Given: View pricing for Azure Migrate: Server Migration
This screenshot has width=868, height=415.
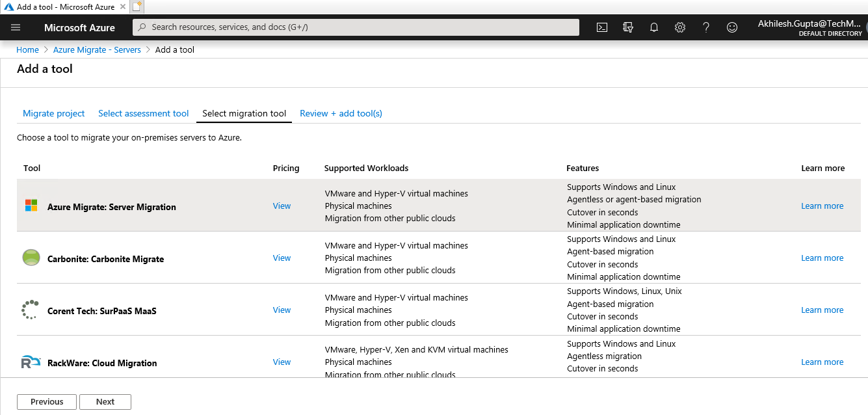Looking at the screenshot, I should coord(282,206).
